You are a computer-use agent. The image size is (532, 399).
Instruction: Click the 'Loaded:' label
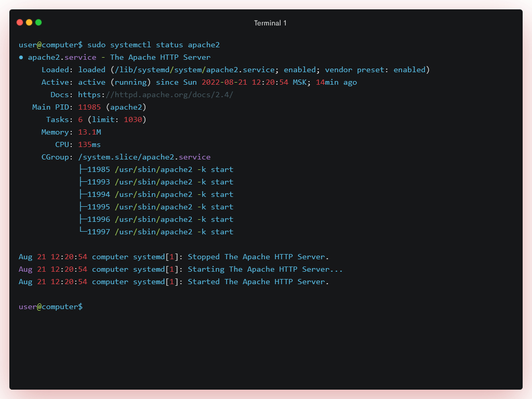point(57,70)
